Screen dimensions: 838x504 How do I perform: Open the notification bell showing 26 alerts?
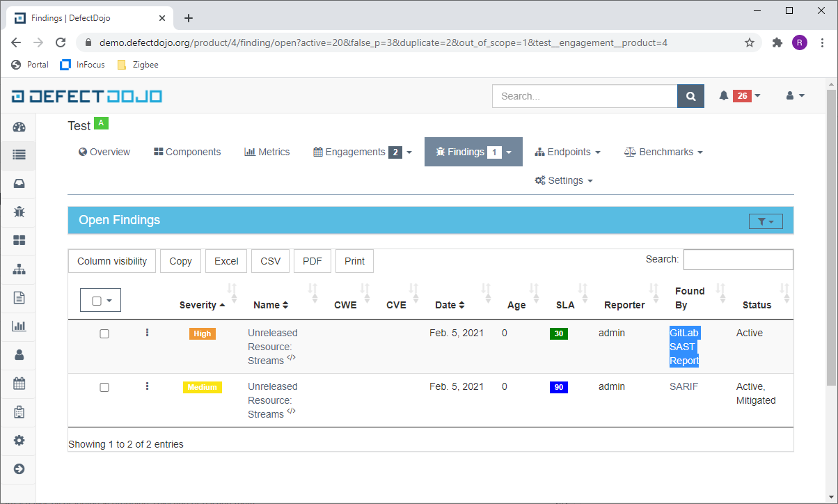point(724,95)
